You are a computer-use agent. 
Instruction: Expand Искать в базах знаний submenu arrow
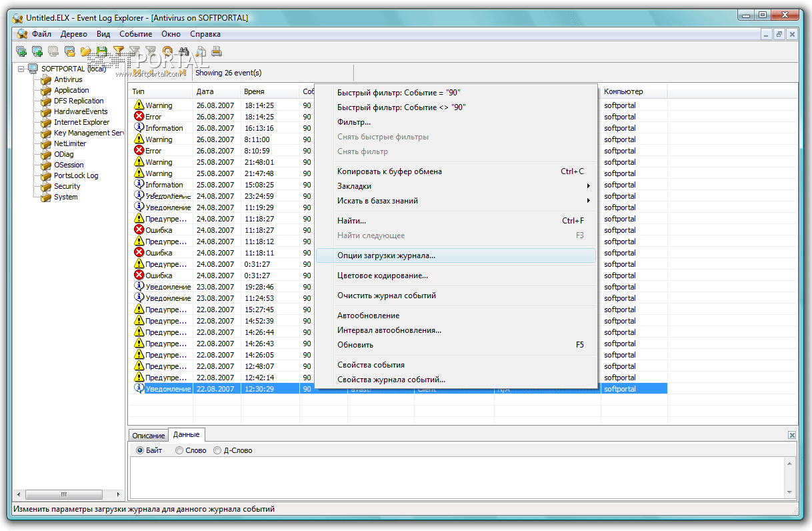[x=589, y=201]
